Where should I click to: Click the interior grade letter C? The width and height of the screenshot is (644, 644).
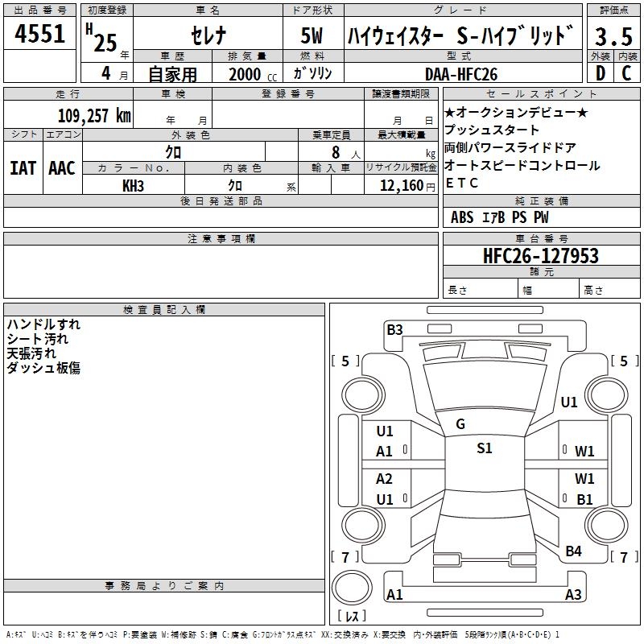point(626,73)
